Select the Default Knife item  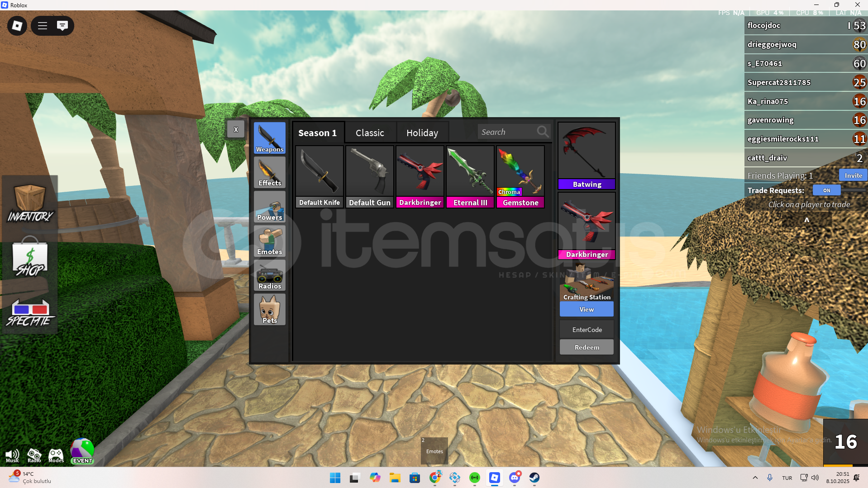click(x=320, y=177)
